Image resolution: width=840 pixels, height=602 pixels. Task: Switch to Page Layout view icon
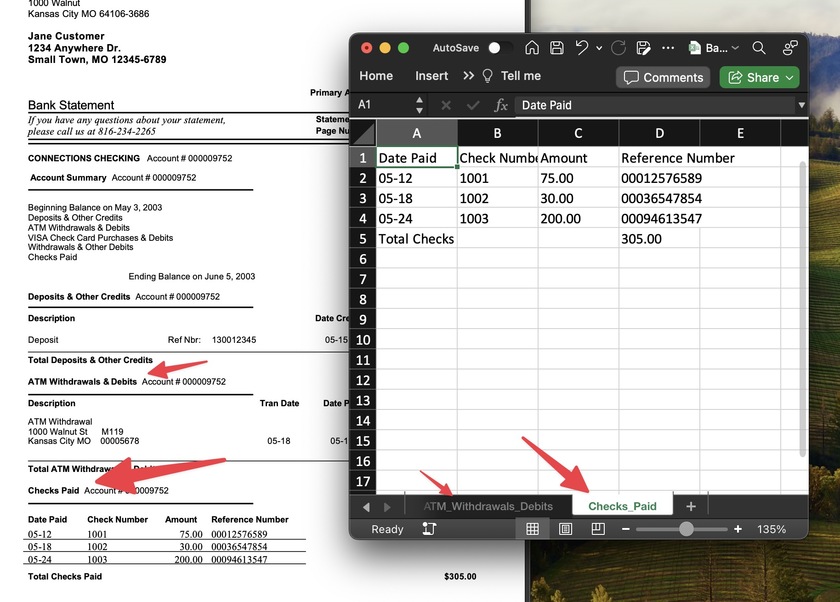coord(565,529)
